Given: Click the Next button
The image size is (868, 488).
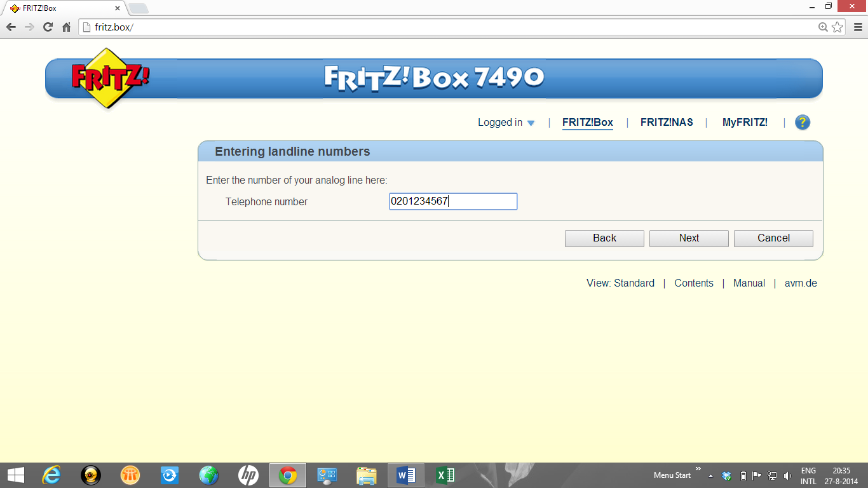Looking at the screenshot, I should 689,238.
